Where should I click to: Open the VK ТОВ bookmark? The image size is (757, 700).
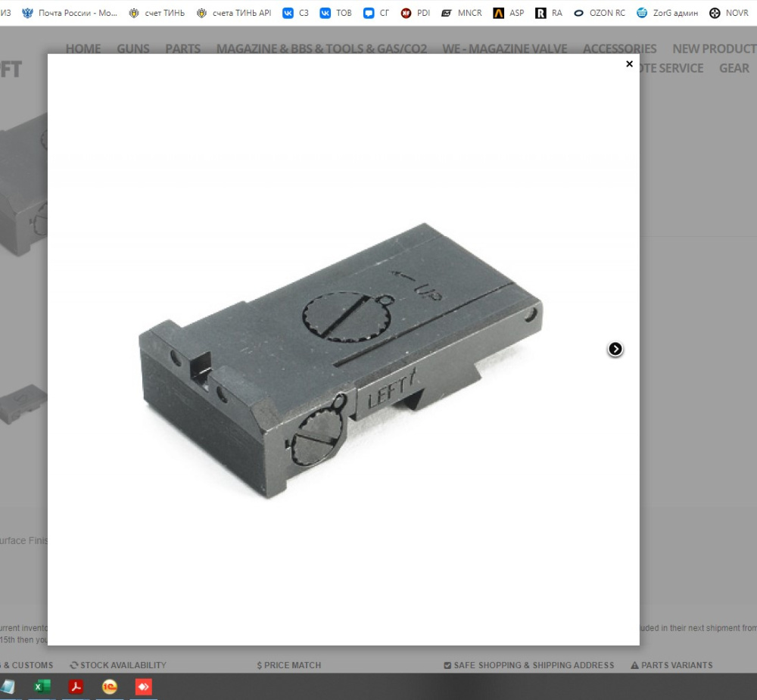point(336,13)
